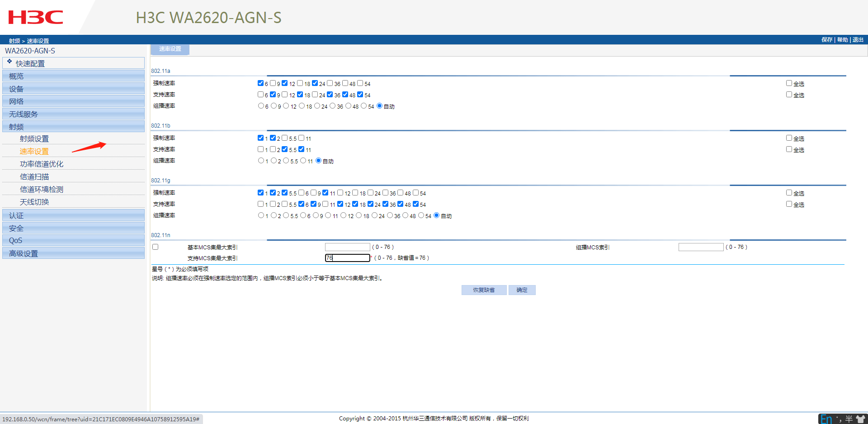Check rate 24 in 802.11a 支持速率
Viewport: 868px width, 424px height.
coord(315,95)
